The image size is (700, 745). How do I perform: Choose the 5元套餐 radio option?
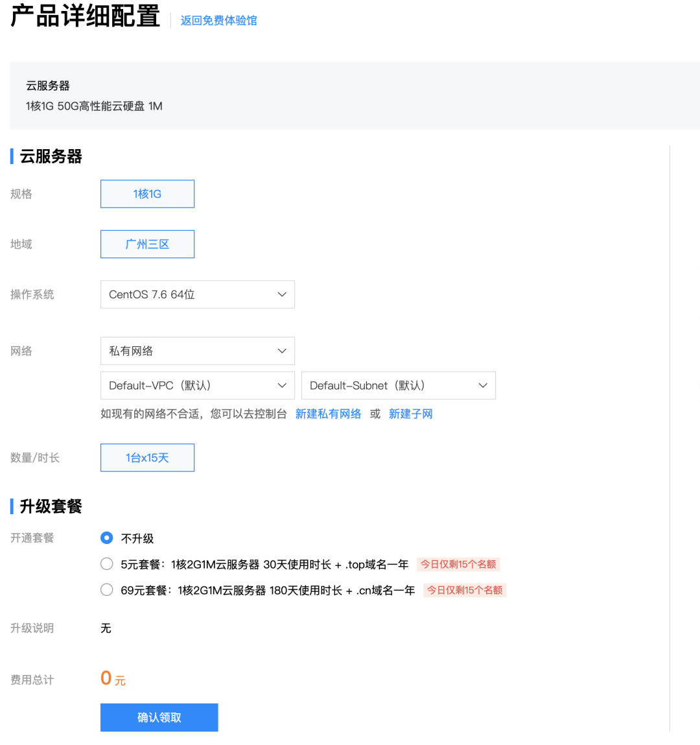pyautogui.click(x=107, y=564)
